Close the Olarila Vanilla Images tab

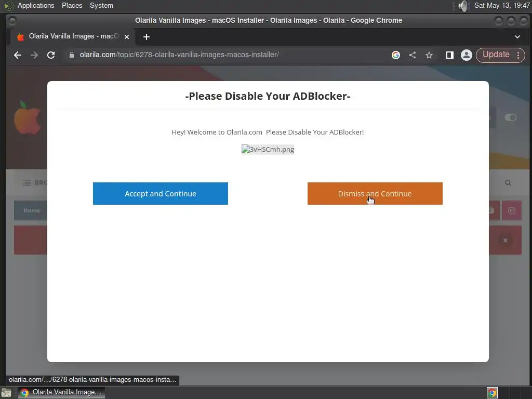(x=127, y=37)
